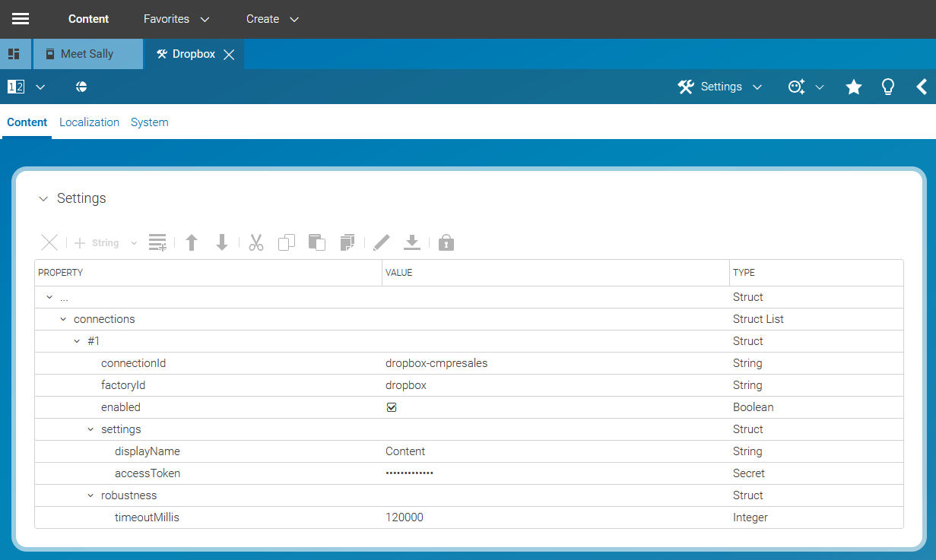Screen dimensions: 936x560
Task: Switch to the Meet Sally tab
Action: [87, 54]
